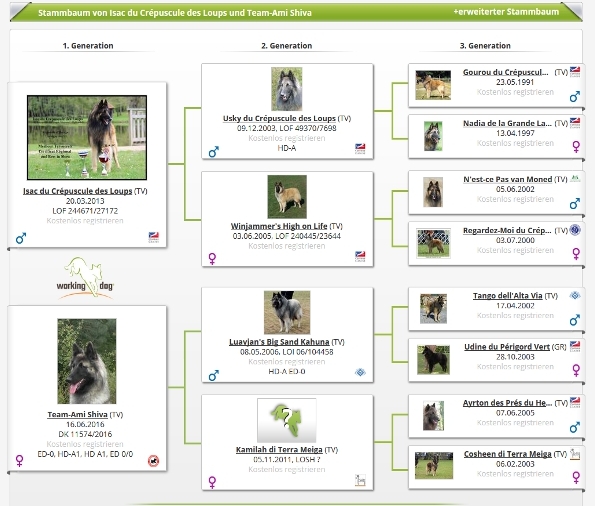595x506 pixels.
Task: Open Udine du Périgord Vert's photo
Action: 433,359
